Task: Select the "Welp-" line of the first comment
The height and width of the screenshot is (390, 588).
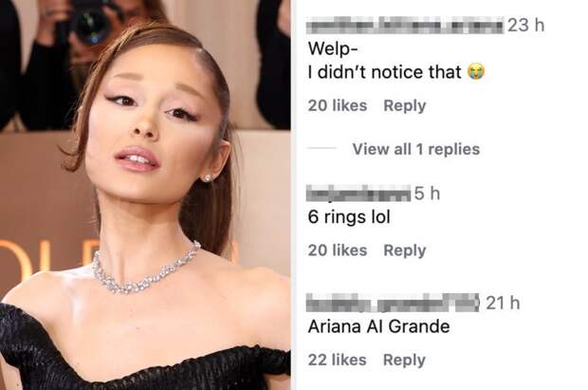Action: [330, 49]
